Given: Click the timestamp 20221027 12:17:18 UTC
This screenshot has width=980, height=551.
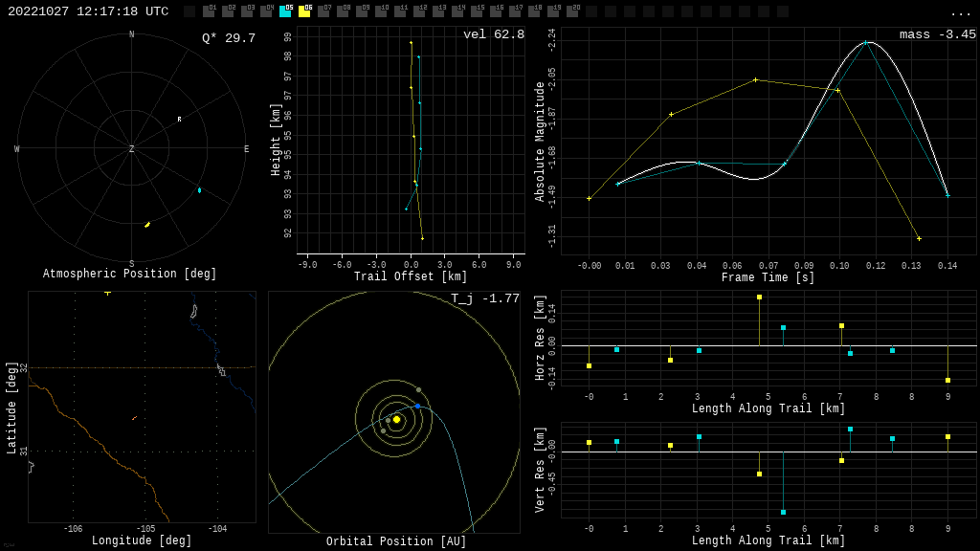Looking at the screenshot, I should [x=88, y=11].
